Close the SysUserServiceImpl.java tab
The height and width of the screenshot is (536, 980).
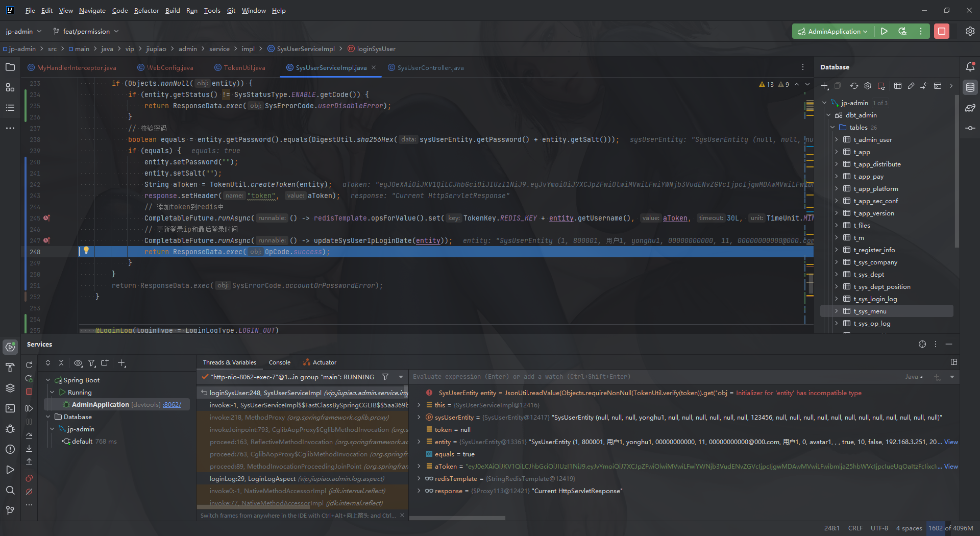(374, 67)
